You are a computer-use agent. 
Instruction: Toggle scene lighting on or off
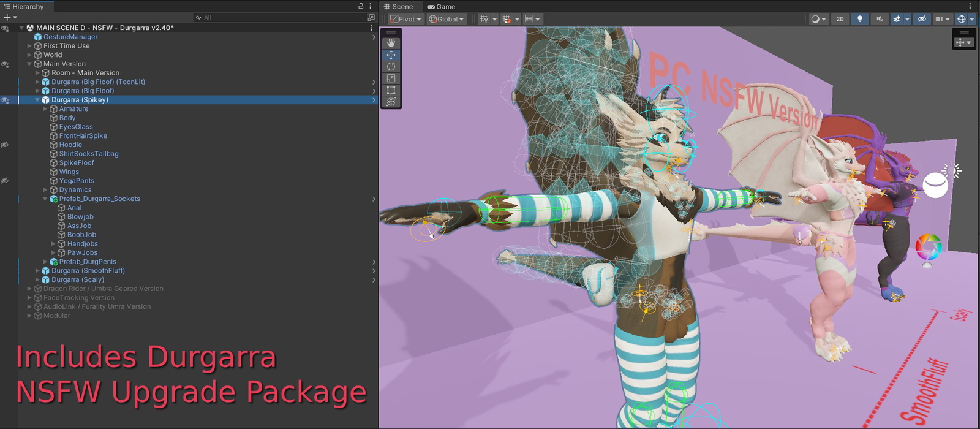(859, 19)
